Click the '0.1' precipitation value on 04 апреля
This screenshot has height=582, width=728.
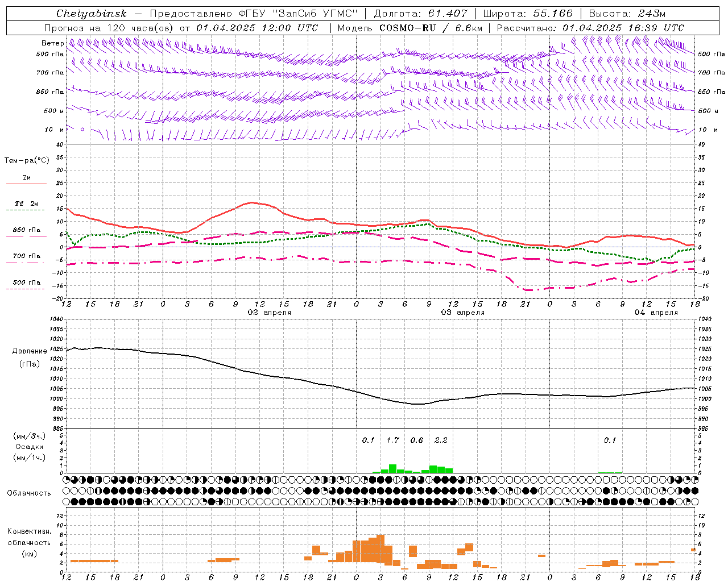tap(610, 440)
